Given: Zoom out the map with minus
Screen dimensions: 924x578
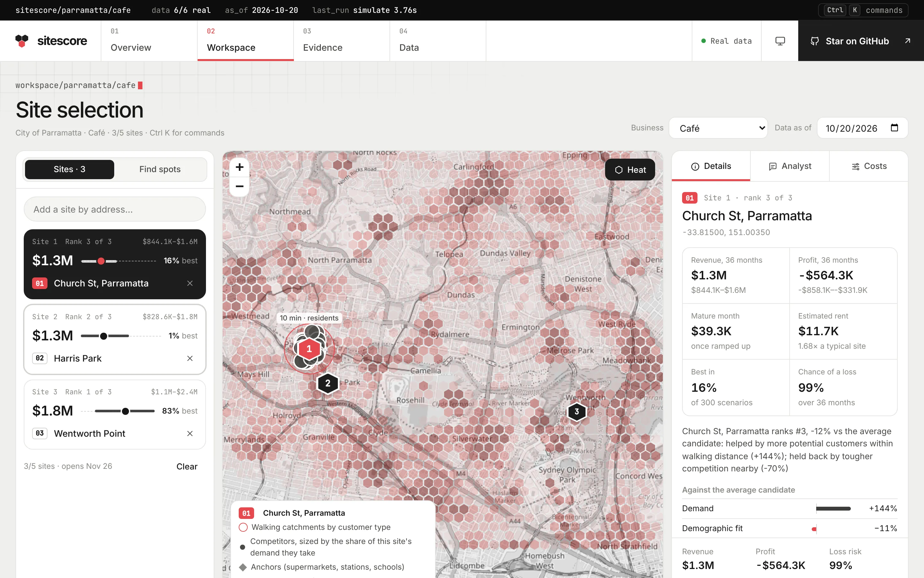Looking at the screenshot, I should pyautogui.click(x=239, y=186).
